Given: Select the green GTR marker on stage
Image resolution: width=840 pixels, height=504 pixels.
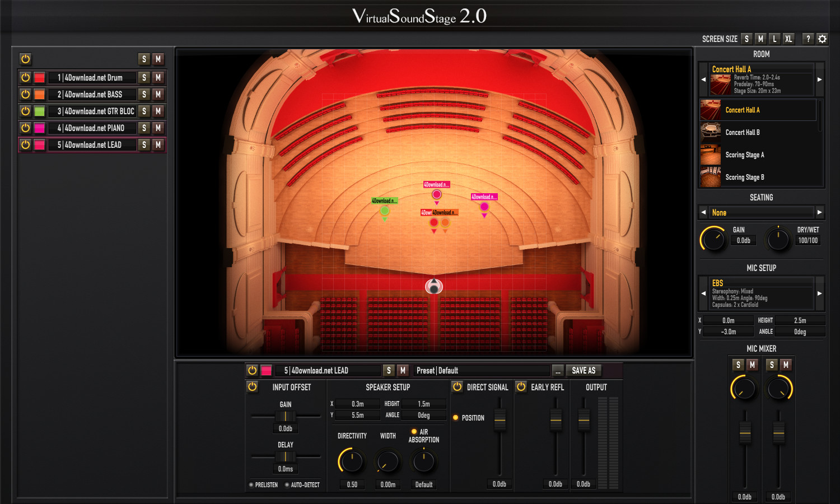Looking at the screenshot, I should click(x=385, y=211).
